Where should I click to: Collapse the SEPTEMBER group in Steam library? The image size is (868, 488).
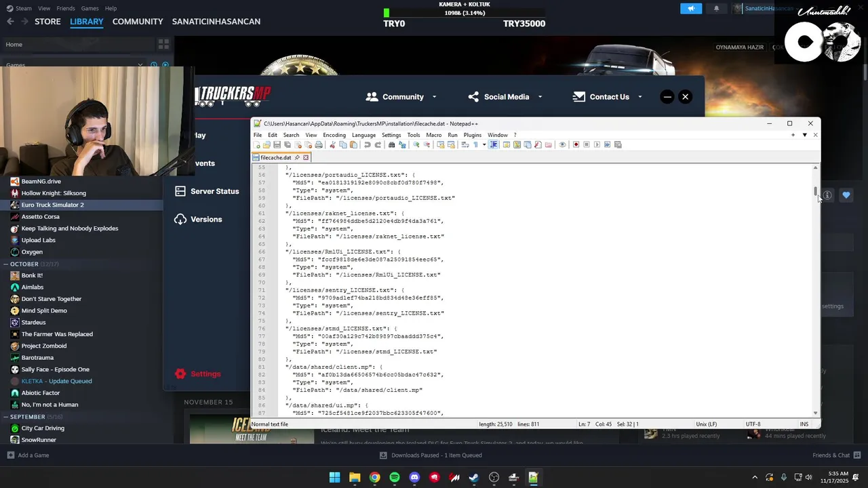click(x=5, y=417)
